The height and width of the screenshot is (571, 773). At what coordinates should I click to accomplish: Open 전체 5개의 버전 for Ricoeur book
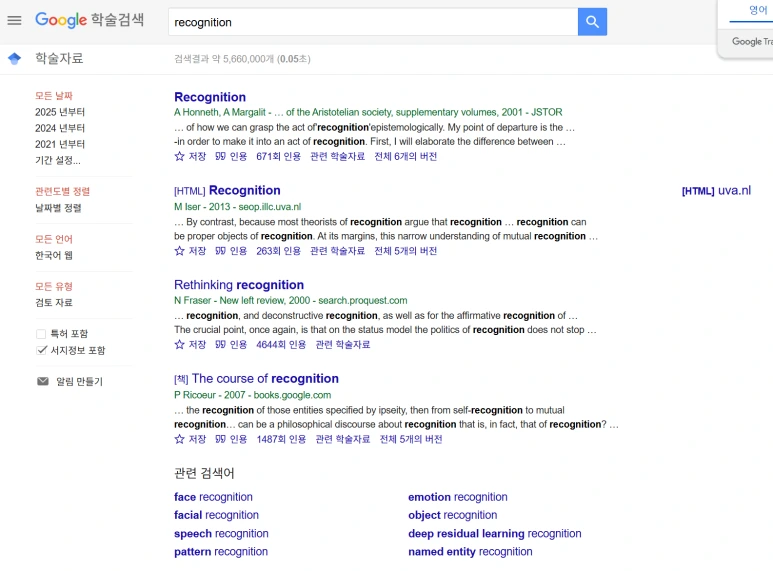411,439
